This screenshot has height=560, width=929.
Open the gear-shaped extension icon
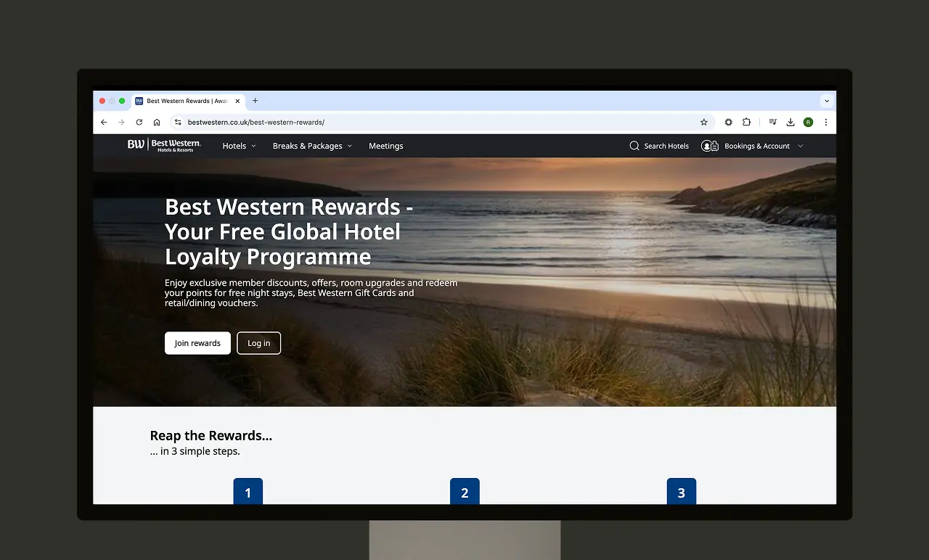coord(729,123)
